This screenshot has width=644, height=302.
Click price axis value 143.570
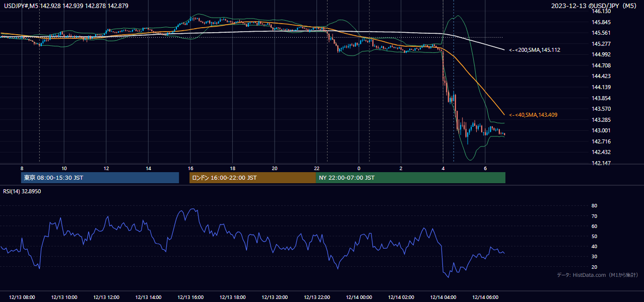pos(602,109)
